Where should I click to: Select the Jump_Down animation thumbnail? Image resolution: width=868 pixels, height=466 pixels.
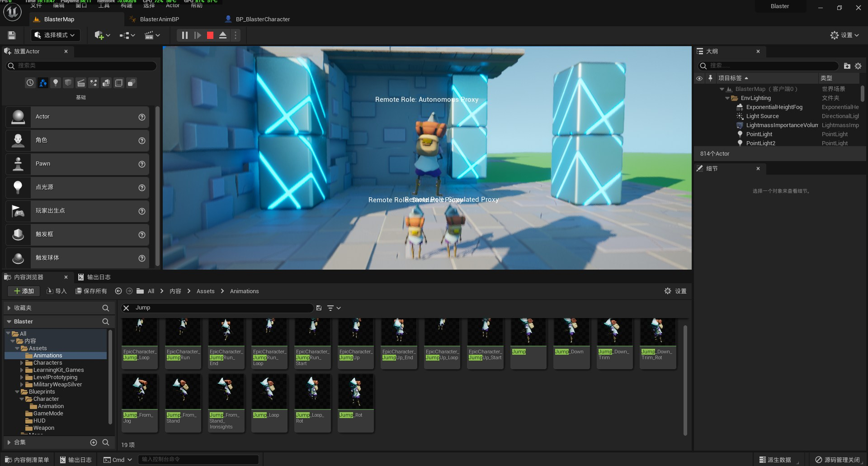[x=571, y=343]
